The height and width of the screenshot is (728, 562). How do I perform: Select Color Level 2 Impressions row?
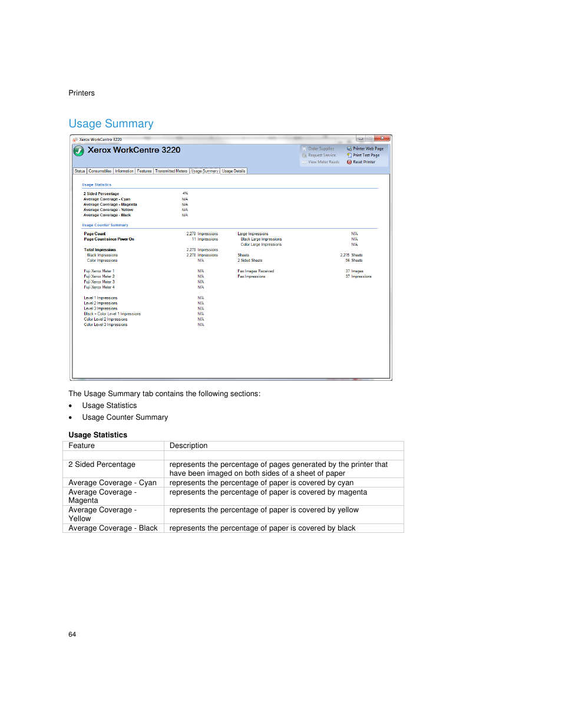point(105,319)
